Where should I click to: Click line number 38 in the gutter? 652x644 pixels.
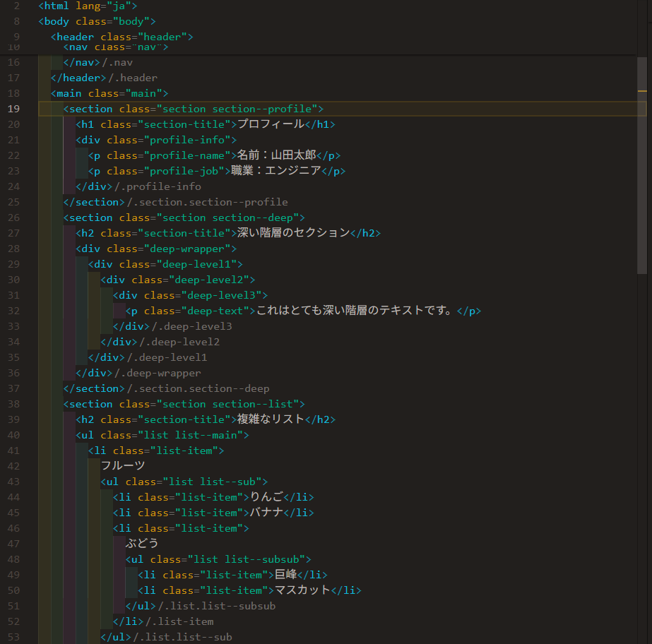[x=13, y=404]
